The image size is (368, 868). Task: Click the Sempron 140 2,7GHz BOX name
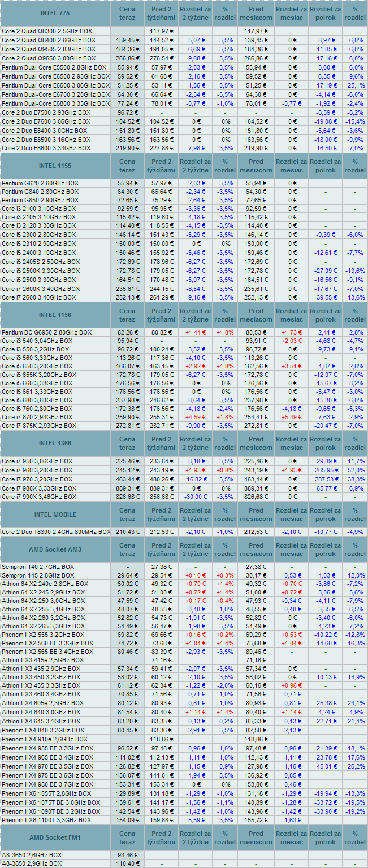[38, 566]
